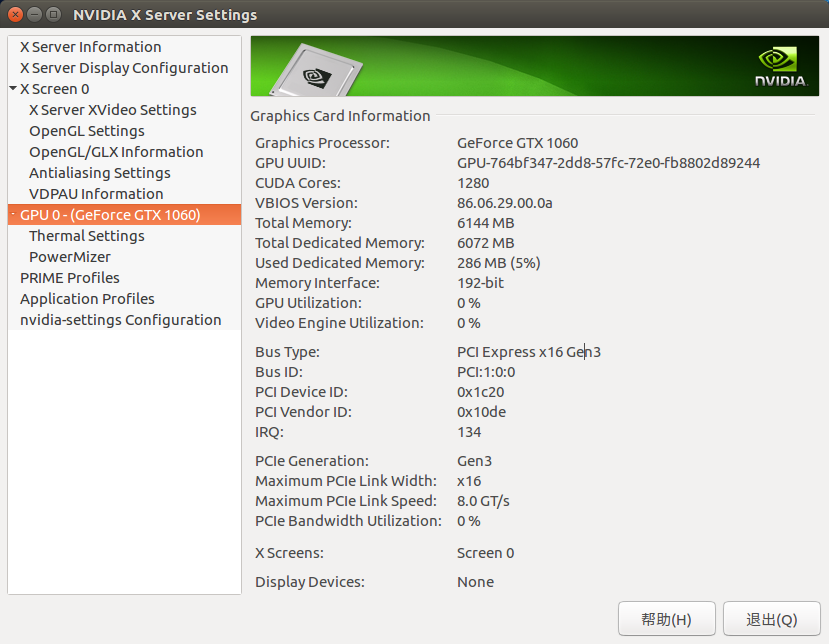Screen dimensions: 829x644
Task: Select GPU 0 - (GeForce GTX 1060)
Action: (125, 215)
